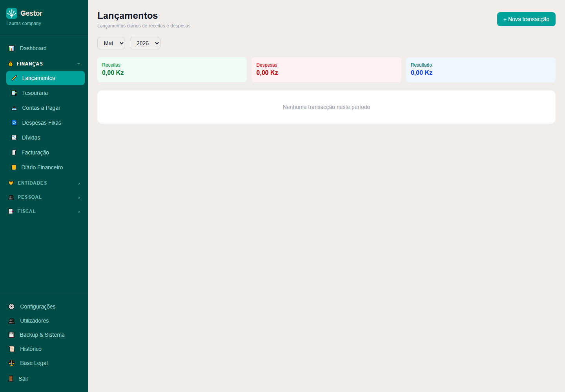
Task: Open Utilizadores link
Action: (44, 321)
